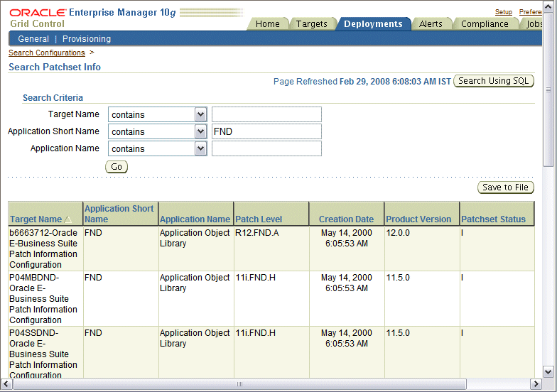
Task: Switch to the Targets tab
Action: (311, 24)
